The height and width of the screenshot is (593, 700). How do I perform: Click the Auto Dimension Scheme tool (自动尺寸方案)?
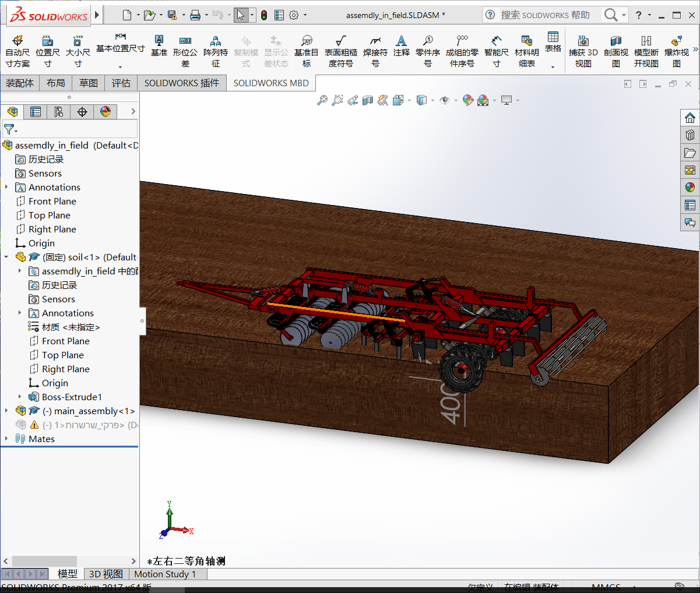pos(17,51)
